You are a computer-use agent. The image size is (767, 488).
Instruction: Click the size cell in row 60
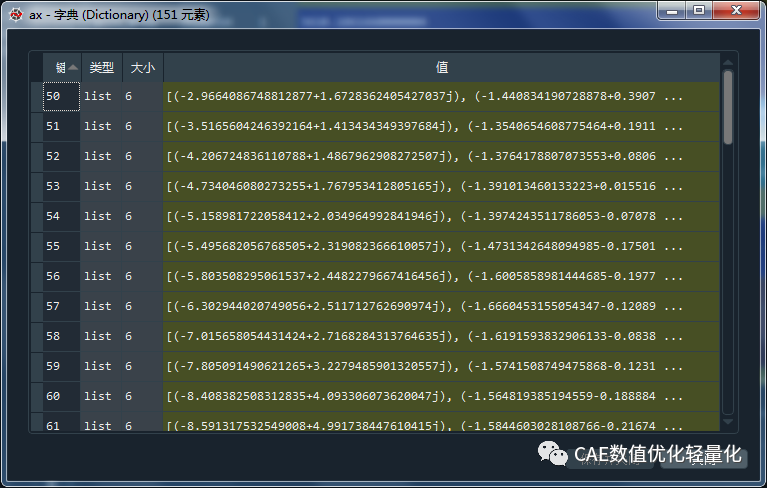pyautogui.click(x=142, y=396)
